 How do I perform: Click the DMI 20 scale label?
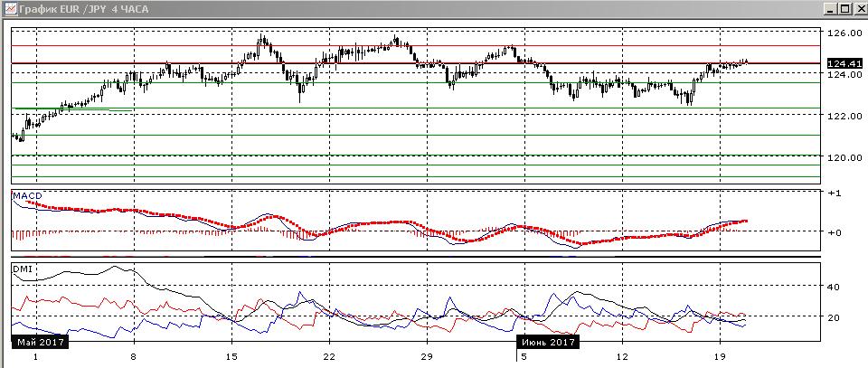834,317
